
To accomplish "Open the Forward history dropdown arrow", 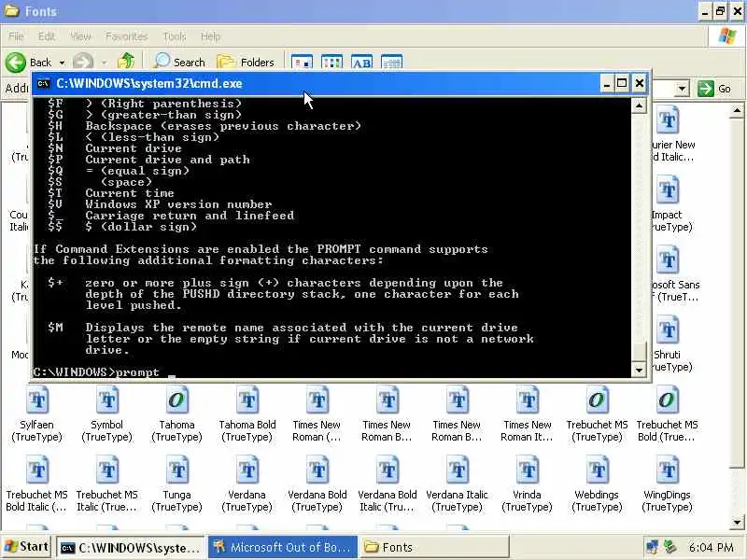I will [104, 63].
